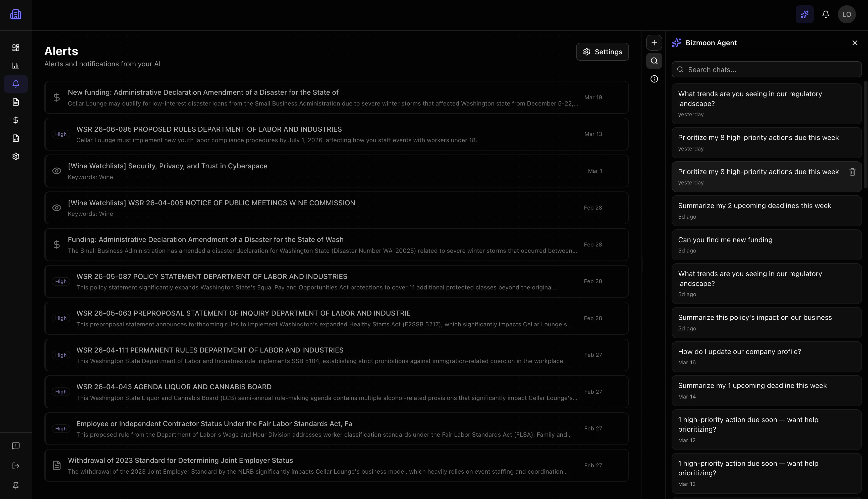Click the agent info circle icon
The width and height of the screenshot is (868, 499).
tap(654, 79)
